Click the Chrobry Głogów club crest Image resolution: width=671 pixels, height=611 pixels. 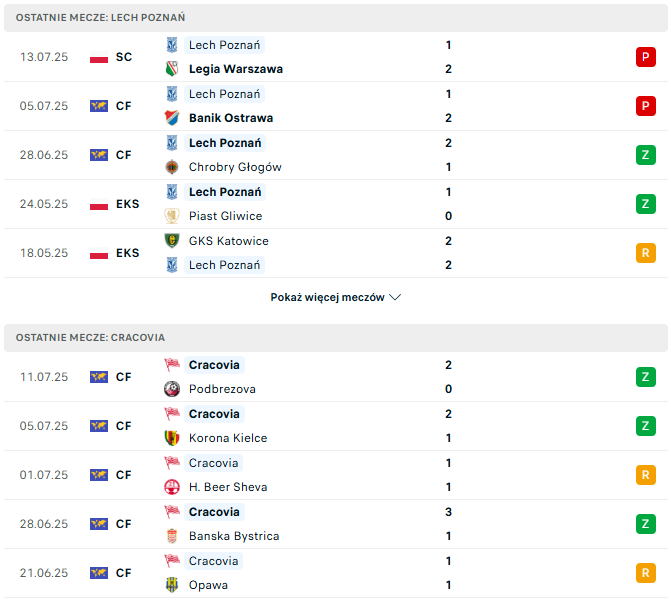[x=172, y=167]
